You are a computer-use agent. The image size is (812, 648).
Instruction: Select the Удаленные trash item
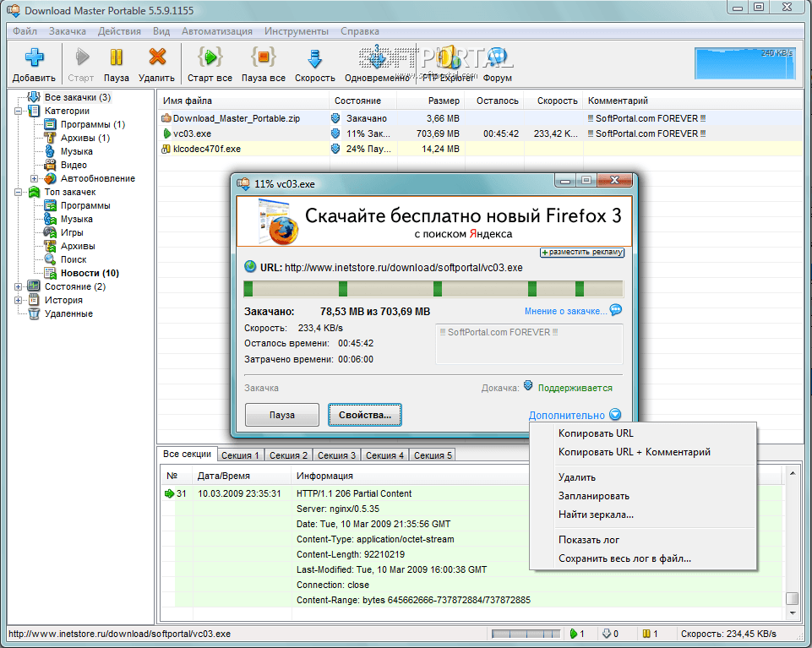tap(68, 313)
